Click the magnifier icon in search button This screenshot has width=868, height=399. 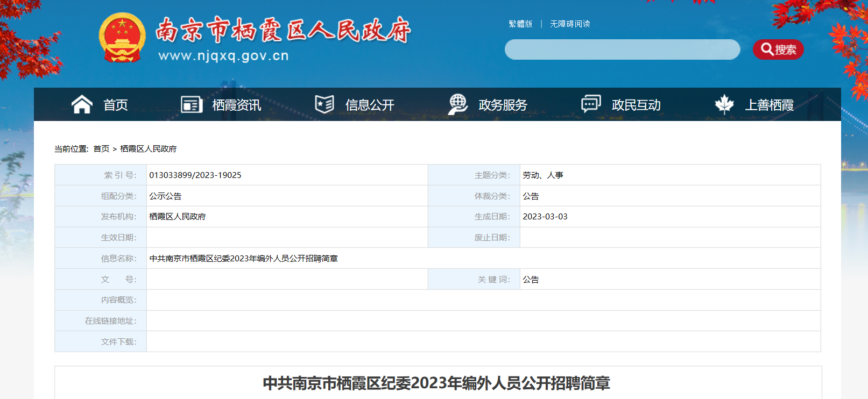tap(767, 49)
